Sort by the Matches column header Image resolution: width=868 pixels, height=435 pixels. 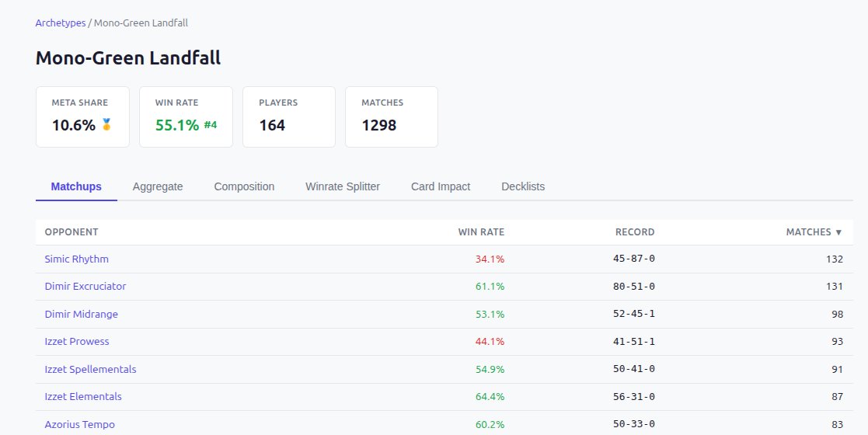pyautogui.click(x=814, y=232)
